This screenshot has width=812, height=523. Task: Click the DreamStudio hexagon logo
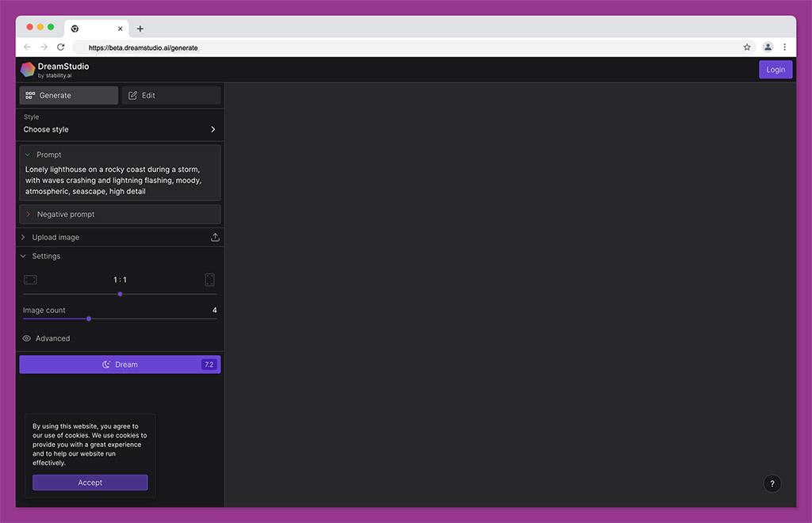[28, 69]
